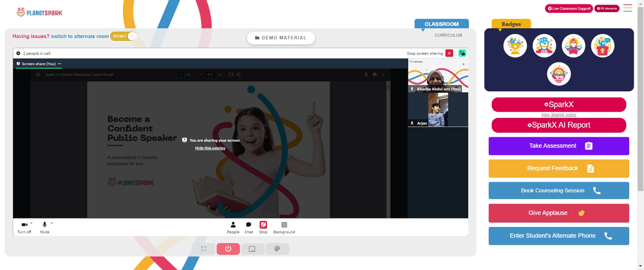
Task: Open the How SparkX works link
Action: [x=558, y=115]
